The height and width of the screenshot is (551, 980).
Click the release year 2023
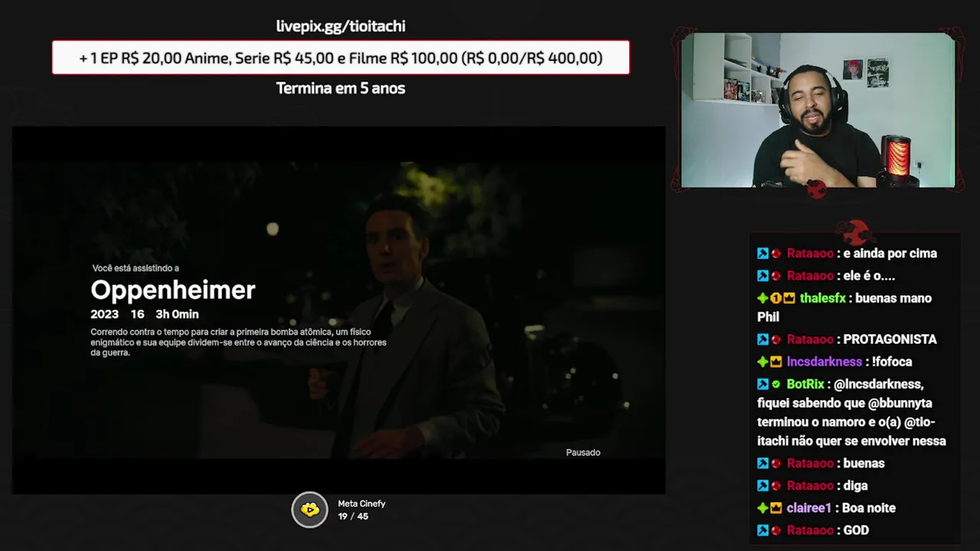point(105,314)
